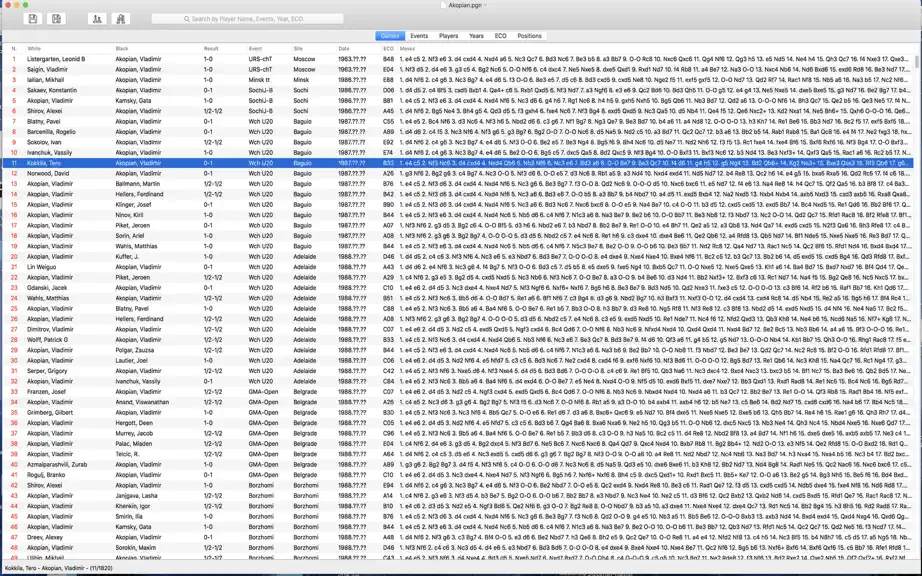Switch to the Events tab

[419, 36]
